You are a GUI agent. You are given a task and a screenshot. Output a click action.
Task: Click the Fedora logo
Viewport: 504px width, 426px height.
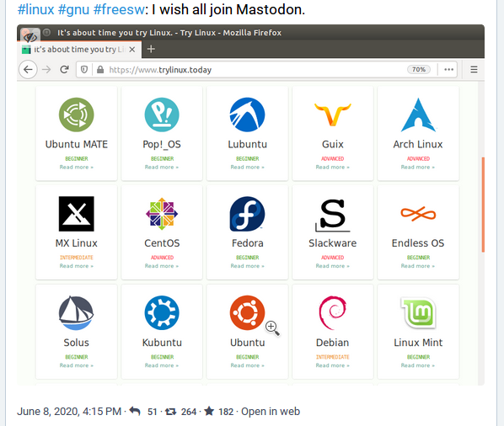[x=247, y=214]
